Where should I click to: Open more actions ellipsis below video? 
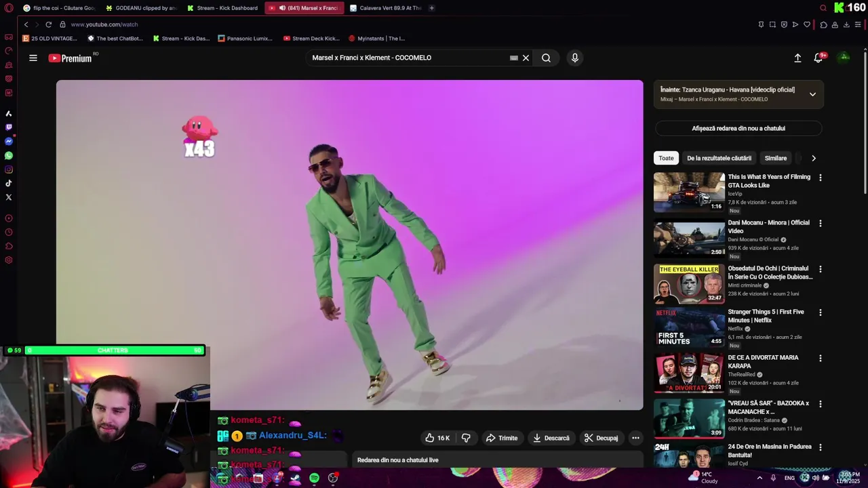(x=635, y=438)
